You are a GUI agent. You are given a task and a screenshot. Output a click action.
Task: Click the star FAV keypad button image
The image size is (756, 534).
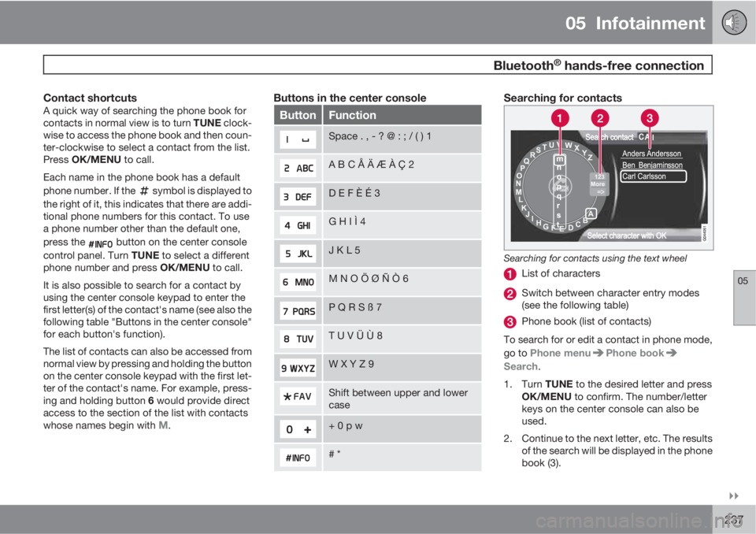coord(298,396)
